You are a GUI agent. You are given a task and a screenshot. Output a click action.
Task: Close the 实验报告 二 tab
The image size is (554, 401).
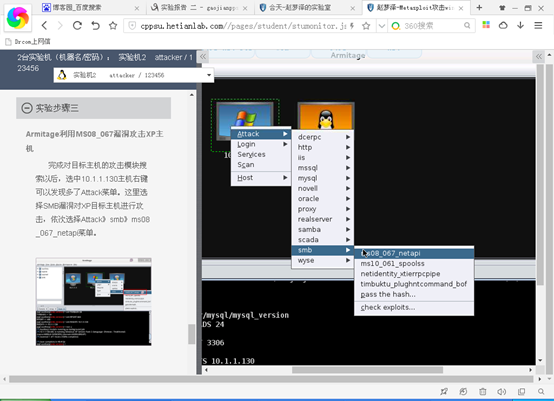245,8
